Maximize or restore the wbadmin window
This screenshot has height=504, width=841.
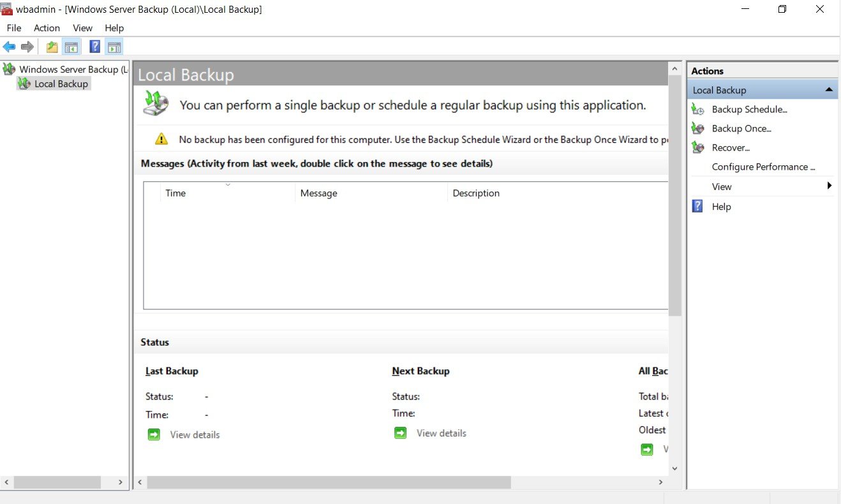click(x=782, y=9)
